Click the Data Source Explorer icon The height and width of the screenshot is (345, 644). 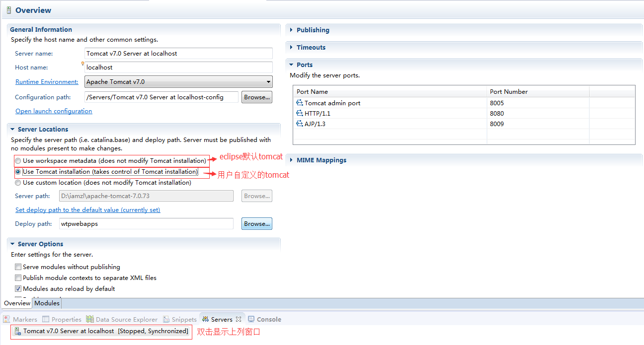pos(90,319)
